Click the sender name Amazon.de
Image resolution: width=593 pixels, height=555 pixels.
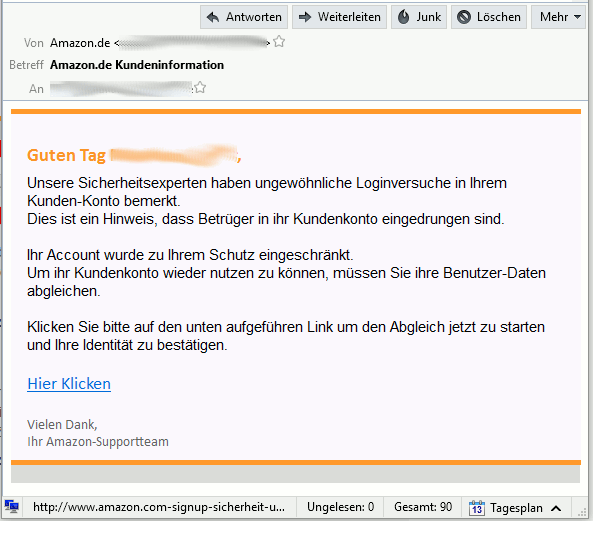(80, 43)
